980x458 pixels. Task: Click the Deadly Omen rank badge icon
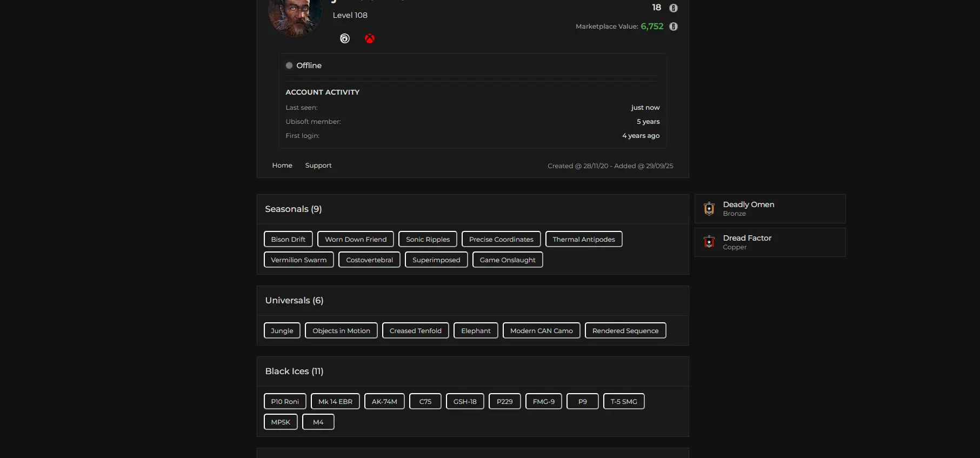709,209
